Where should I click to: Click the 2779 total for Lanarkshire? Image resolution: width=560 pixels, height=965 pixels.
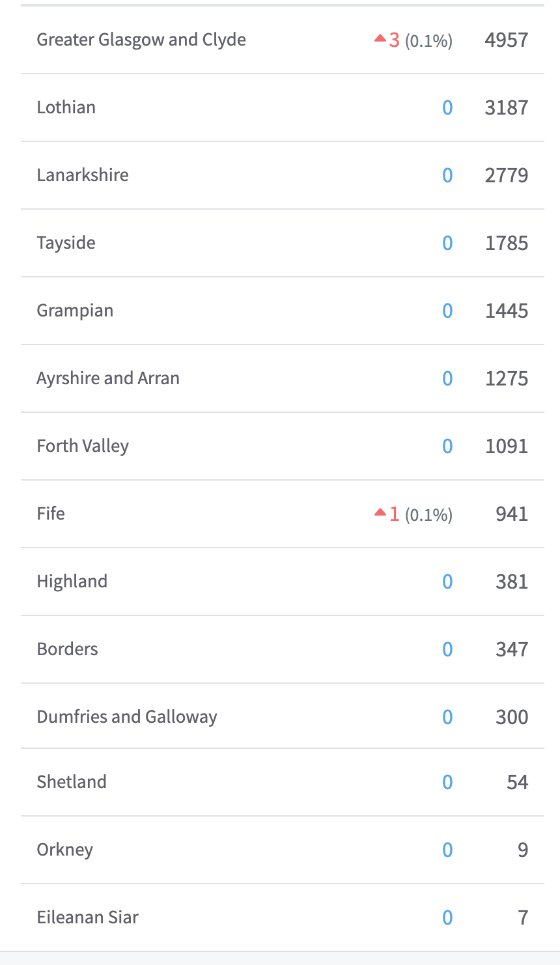click(506, 175)
